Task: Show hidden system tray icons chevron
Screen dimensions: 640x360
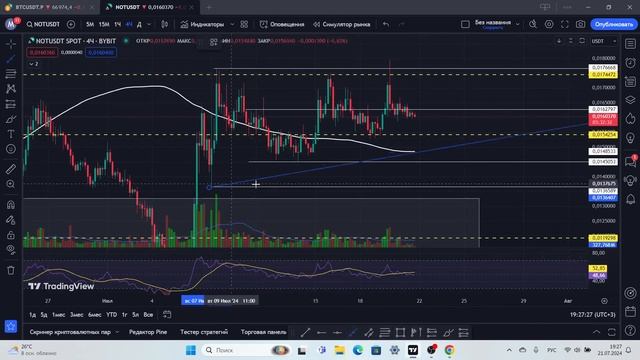Action: (x=509, y=350)
